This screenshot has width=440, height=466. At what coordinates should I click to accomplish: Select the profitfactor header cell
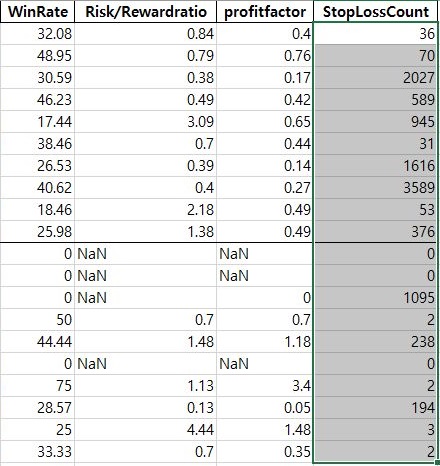(x=265, y=12)
